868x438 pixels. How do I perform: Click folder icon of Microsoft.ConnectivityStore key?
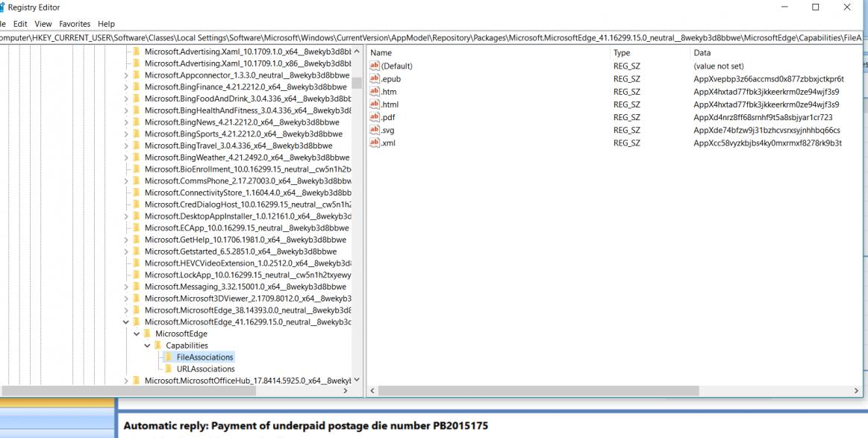[x=136, y=193]
